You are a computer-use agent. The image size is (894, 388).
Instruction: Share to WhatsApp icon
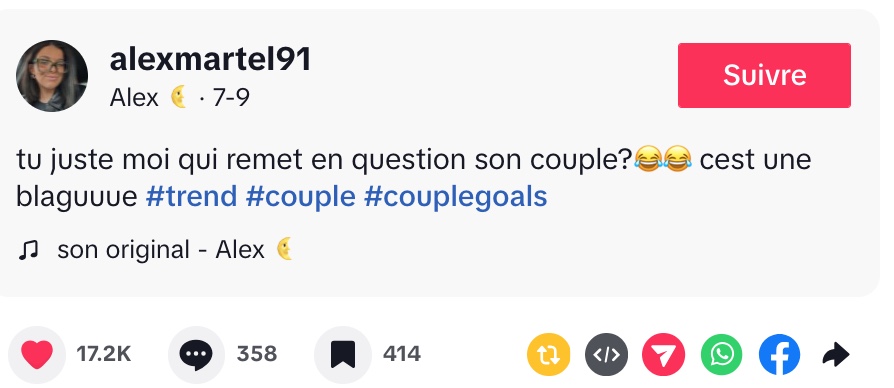point(722,354)
